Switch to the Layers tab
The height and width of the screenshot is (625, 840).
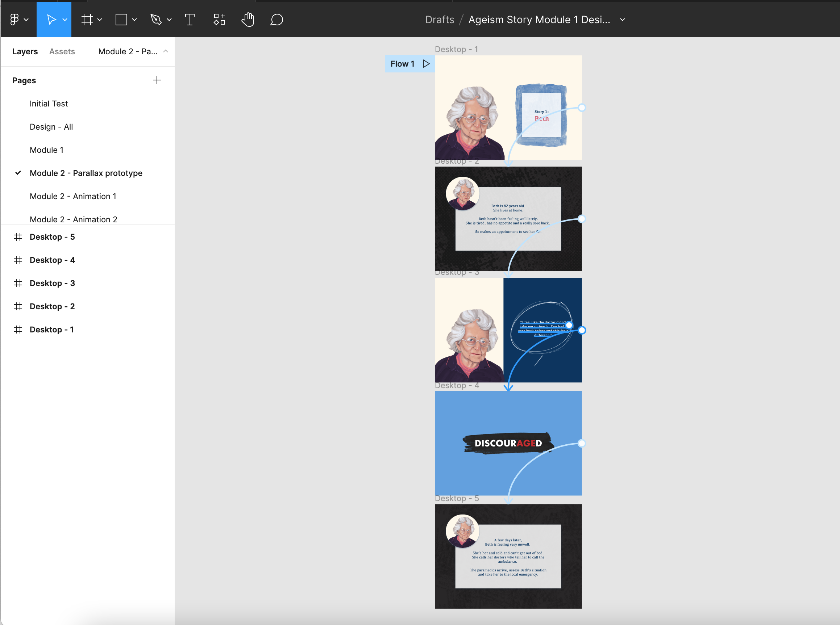pos(25,51)
